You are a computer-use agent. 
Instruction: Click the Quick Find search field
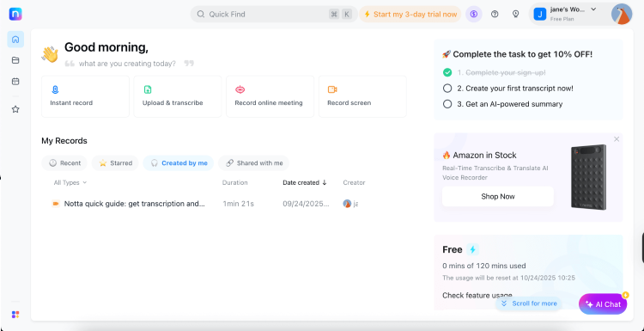coord(274,15)
